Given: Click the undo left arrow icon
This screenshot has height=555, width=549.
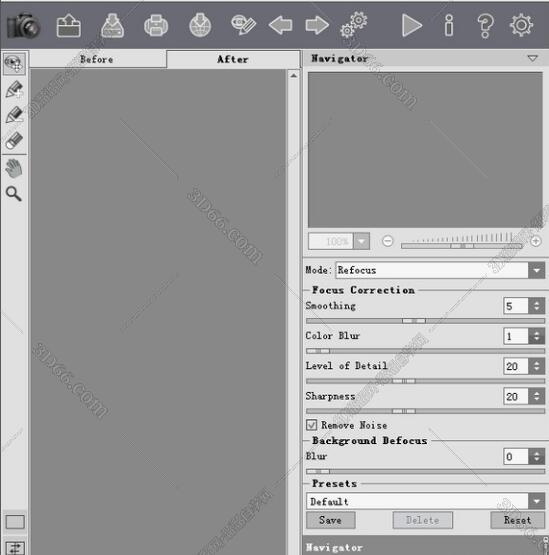Looking at the screenshot, I should pos(281,25).
